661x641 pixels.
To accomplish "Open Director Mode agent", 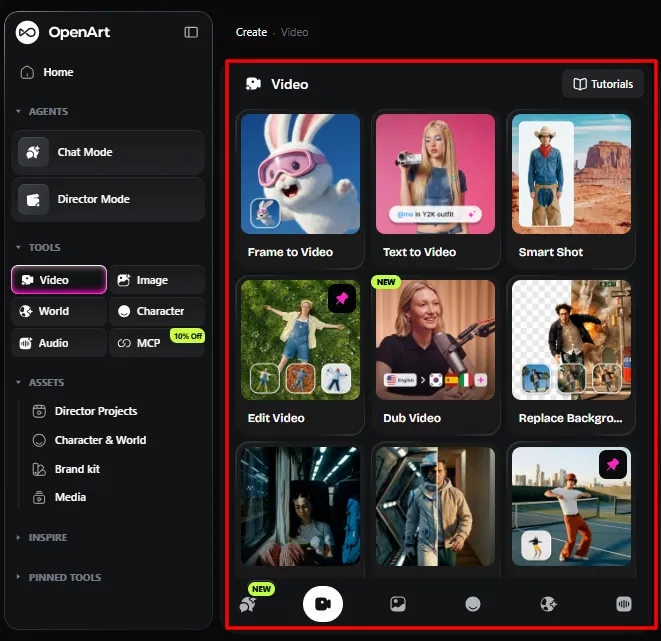I will point(108,199).
